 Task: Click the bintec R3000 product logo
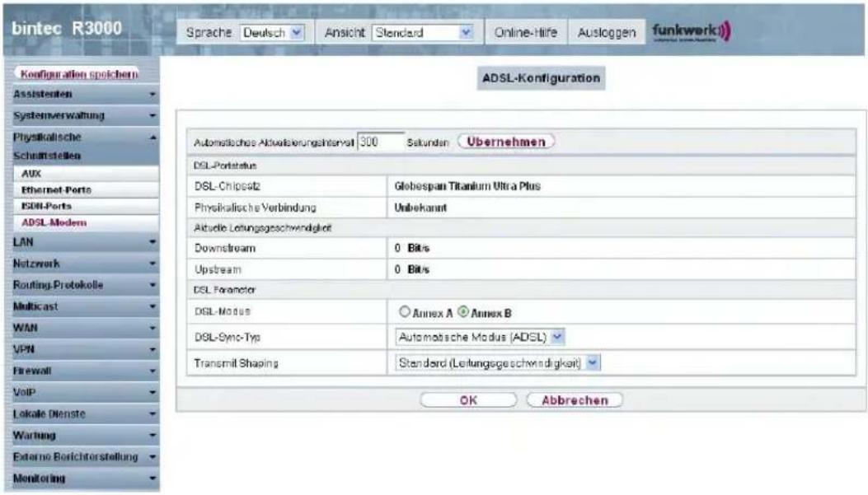point(67,28)
